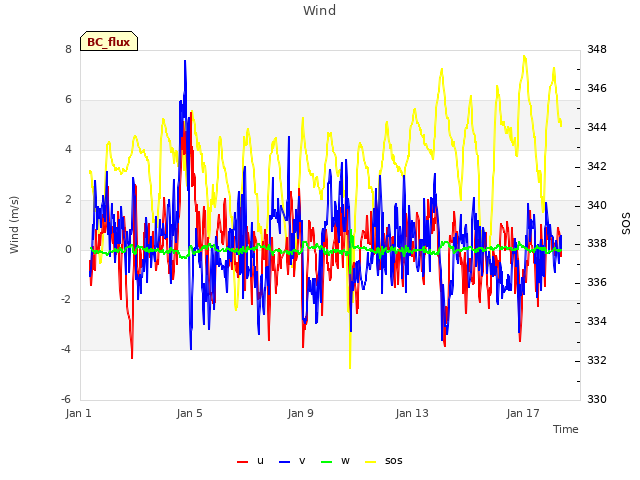The height and width of the screenshot is (480, 640).
Task: Click the right axis value 330
Action: point(597,399)
